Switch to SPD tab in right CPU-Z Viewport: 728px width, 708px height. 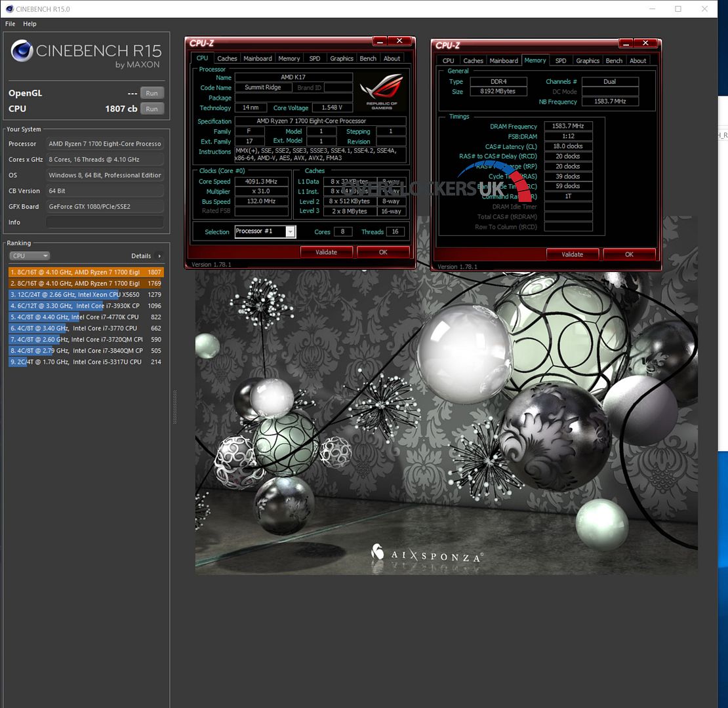pos(561,61)
